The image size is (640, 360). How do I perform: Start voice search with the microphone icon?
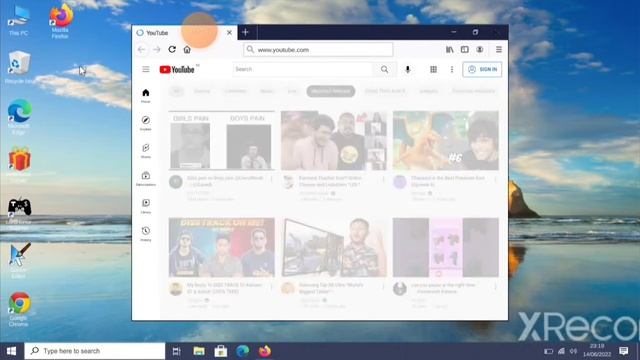click(x=407, y=69)
